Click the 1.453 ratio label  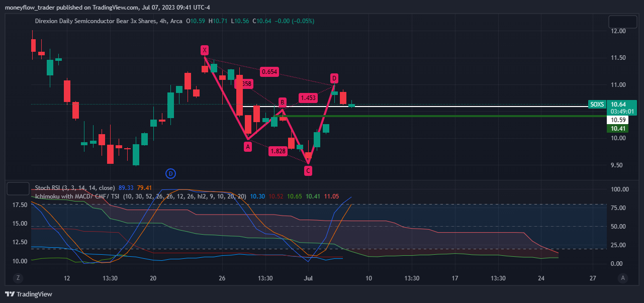(x=308, y=98)
